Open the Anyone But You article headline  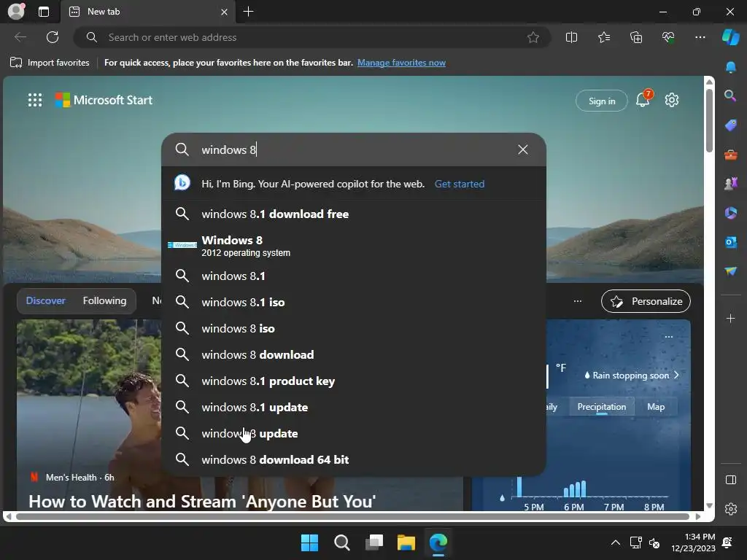click(x=202, y=502)
